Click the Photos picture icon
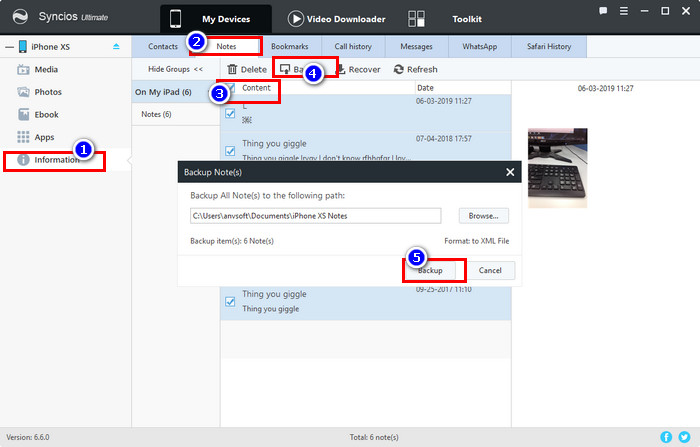The width and height of the screenshot is (700, 447). [x=23, y=92]
